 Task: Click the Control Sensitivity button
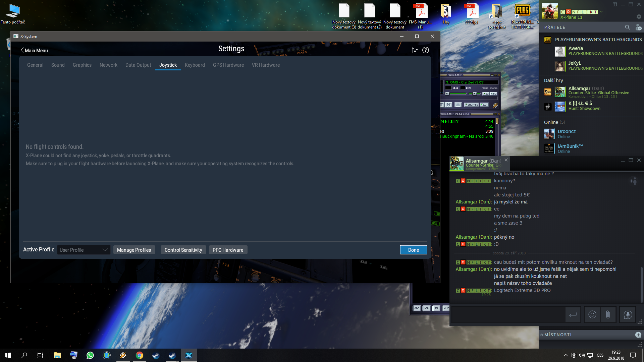pos(183,250)
